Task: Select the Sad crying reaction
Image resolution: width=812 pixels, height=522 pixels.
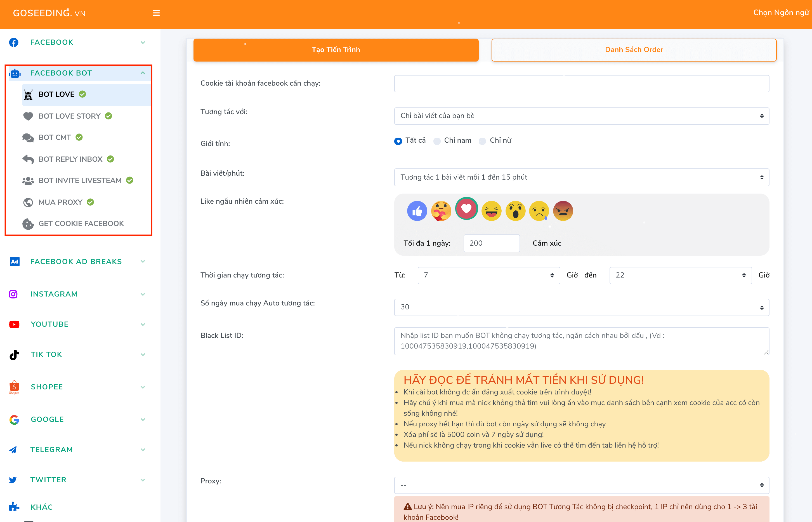Action: [539, 211]
